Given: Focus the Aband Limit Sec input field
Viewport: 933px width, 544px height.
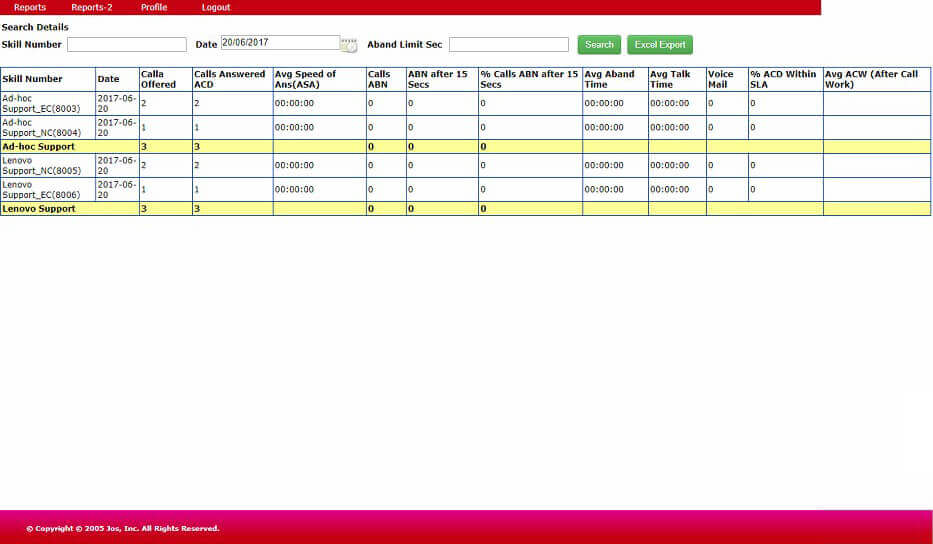Looking at the screenshot, I should pos(509,45).
